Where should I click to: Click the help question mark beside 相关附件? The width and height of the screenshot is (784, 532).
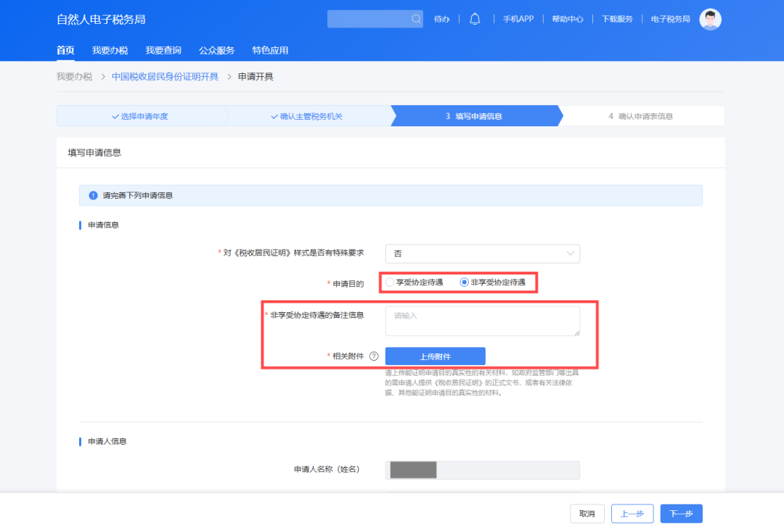374,356
